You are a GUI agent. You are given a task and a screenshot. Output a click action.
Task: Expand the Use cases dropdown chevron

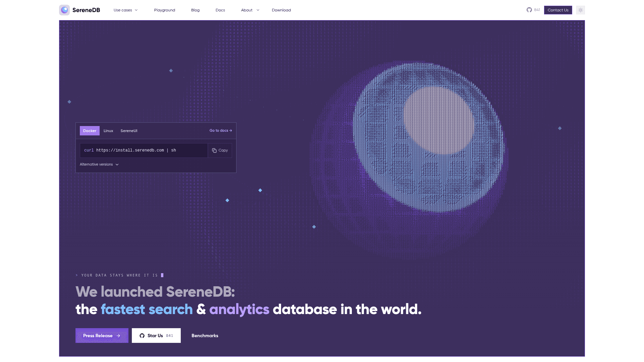coord(136,10)
